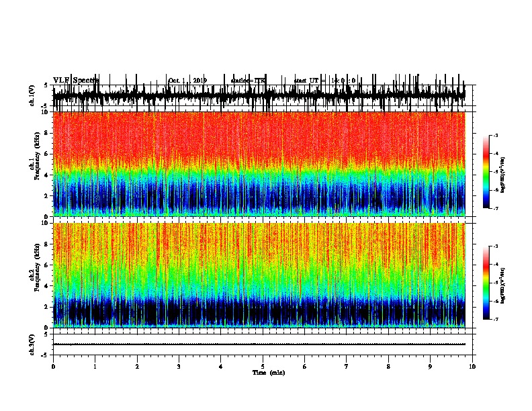Click the "station=ITK" header label
This screenshot has height=411, width=532.
248,81
